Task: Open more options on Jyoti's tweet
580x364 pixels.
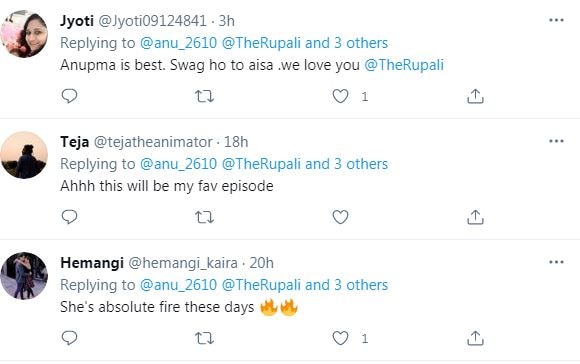Action: click(x=556, y=20)
